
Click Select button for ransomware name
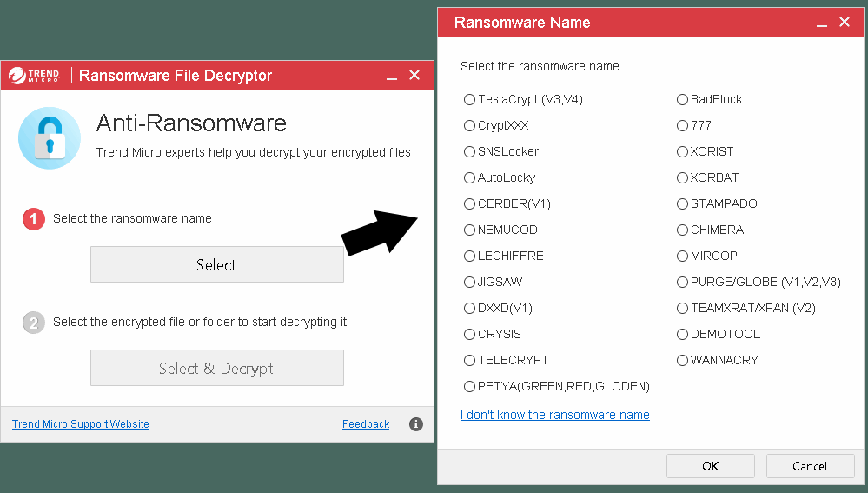[x=217, y=264]
